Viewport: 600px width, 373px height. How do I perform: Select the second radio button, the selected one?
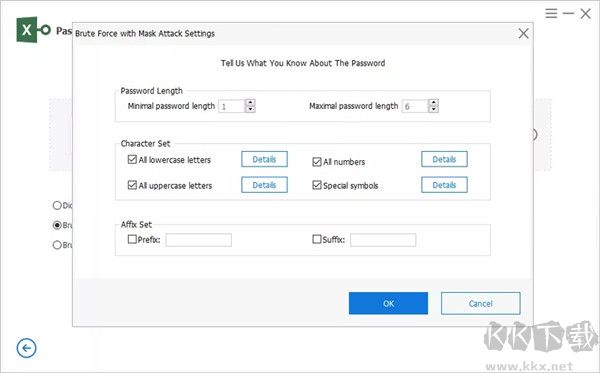click(57, 225)
